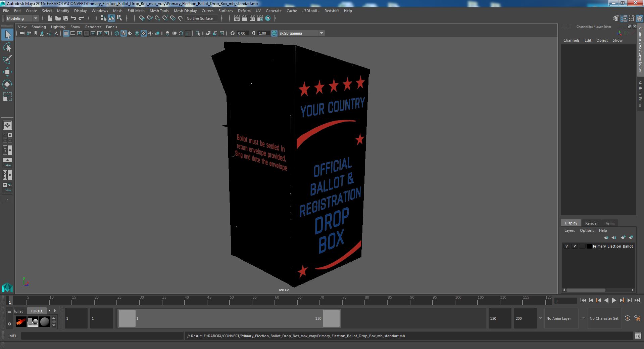The image size is (644, 349).
Task: Click the range slider end handle
Action: point(331,318)
